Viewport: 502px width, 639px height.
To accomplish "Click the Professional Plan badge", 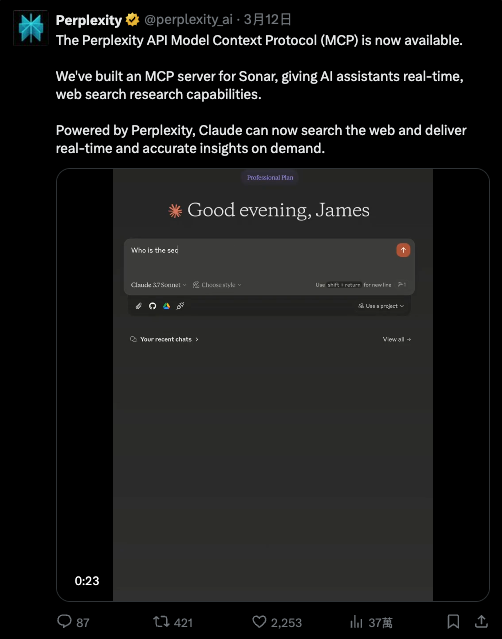I will click(x=270, y=178).
